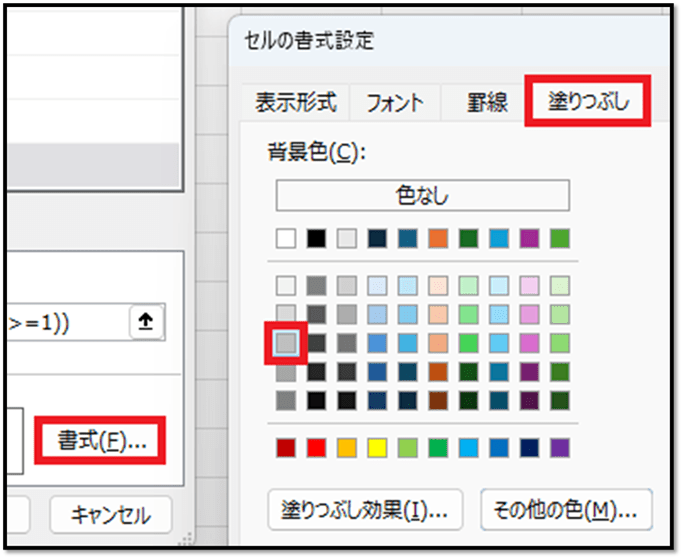Image resolution: width=682 pixels, height=558 pixels.
Task: Click the formula input field ending with >=1))
Action: point(60,324)
